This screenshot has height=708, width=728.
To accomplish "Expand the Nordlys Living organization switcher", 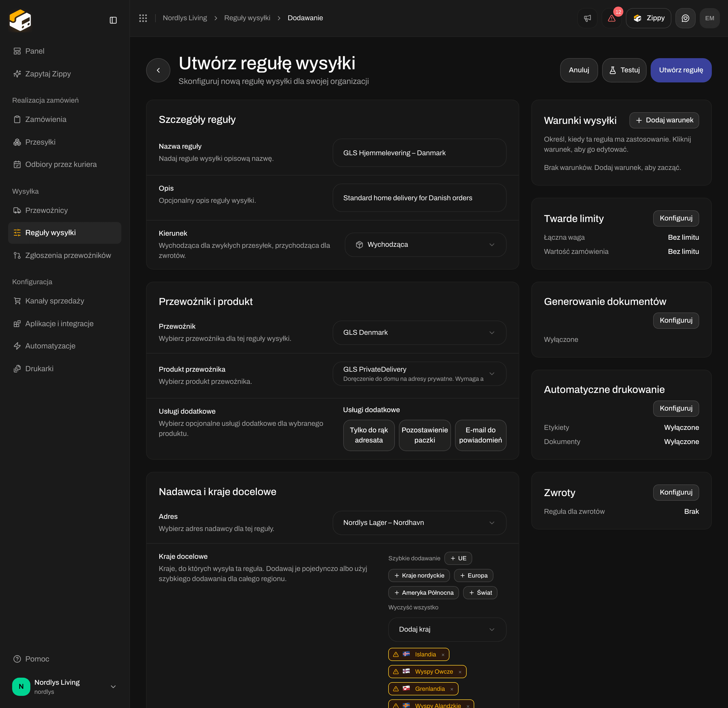I will click(x=65, y=687).
